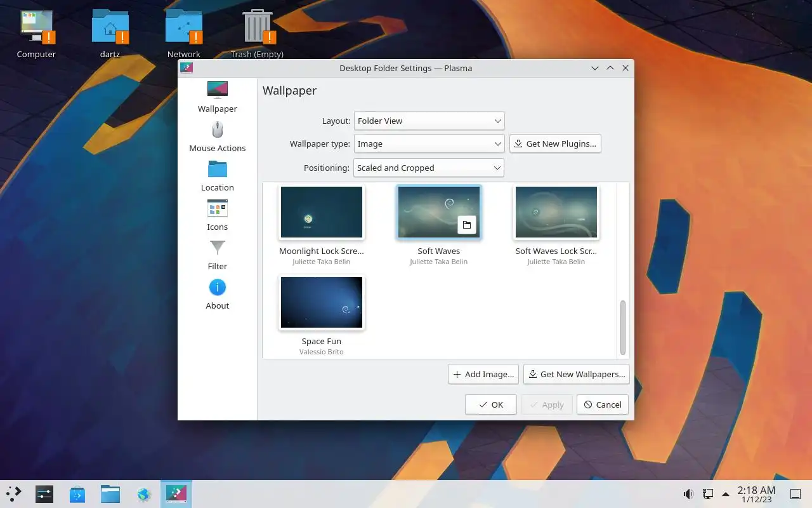Click the Get New Plugins button
812x508 pixels.
[x=555, y=144]
